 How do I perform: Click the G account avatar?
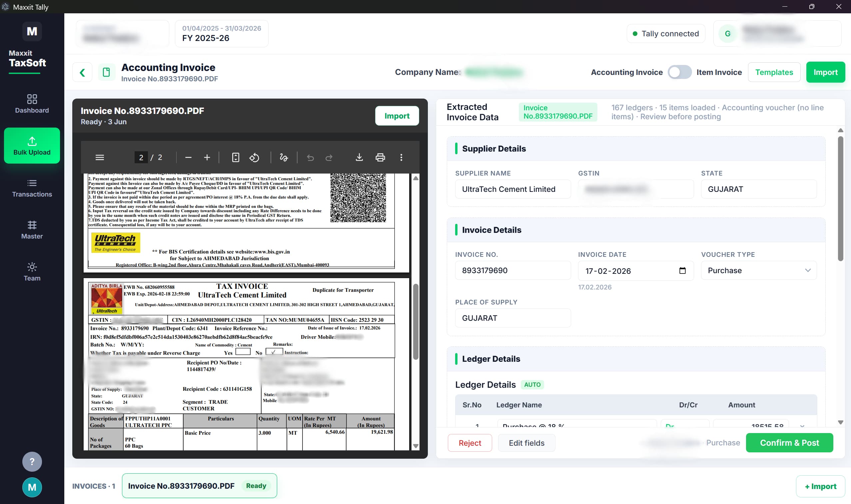point(727,34)
